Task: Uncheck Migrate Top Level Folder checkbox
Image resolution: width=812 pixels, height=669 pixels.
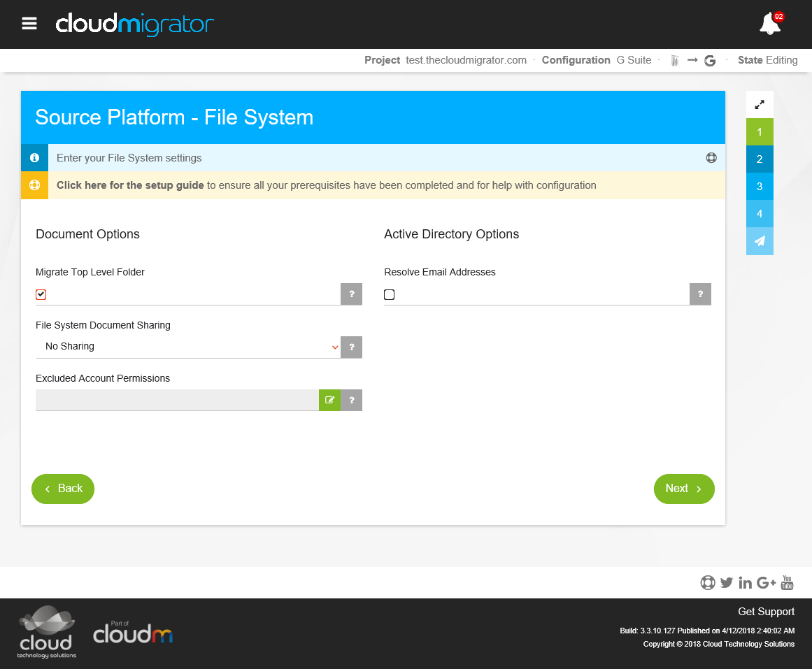Action: click(41, 294)
